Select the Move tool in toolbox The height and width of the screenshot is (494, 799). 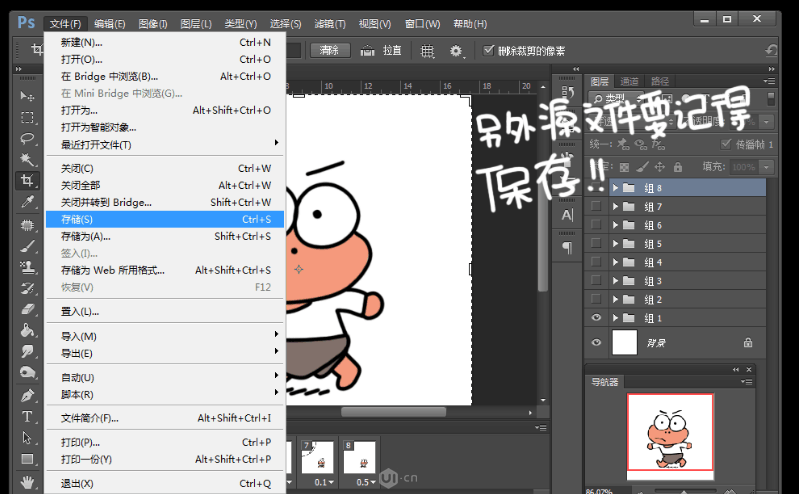click(28, 97)
